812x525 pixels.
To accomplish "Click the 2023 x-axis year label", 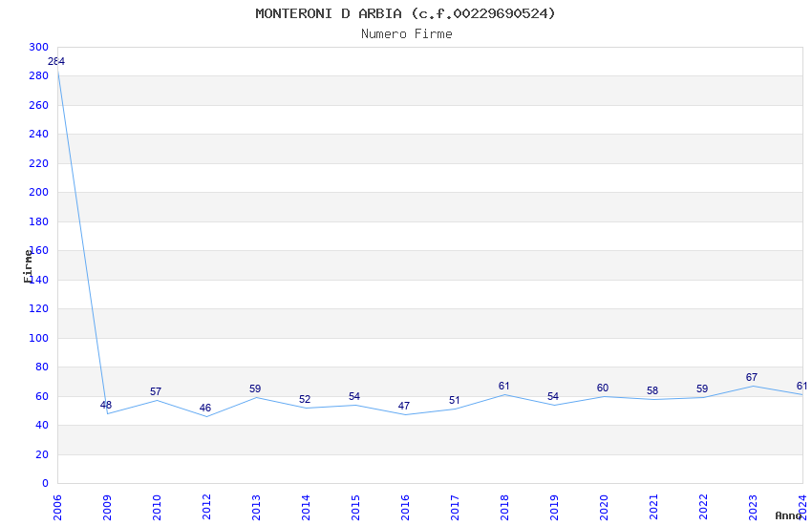I will [x=753, y=508].
